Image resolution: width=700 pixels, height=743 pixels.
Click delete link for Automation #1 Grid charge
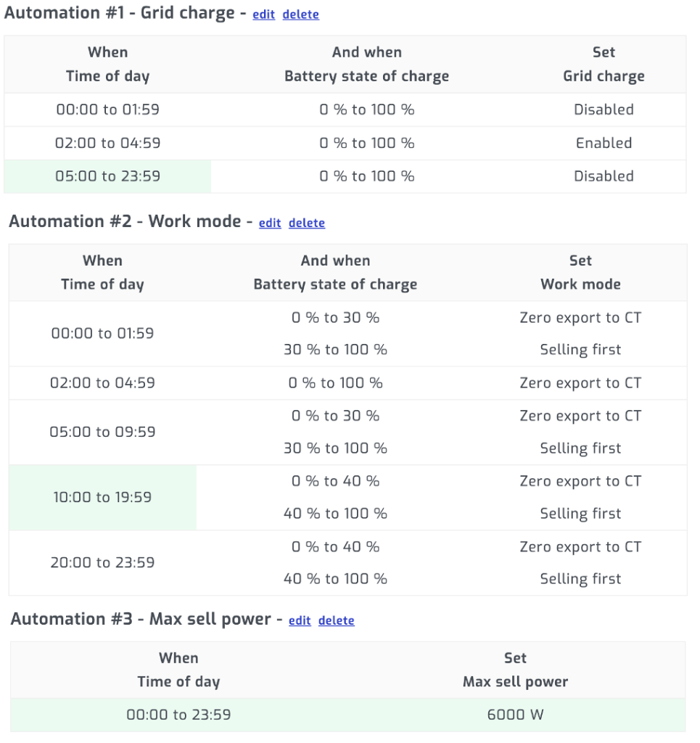coord(301,15)
